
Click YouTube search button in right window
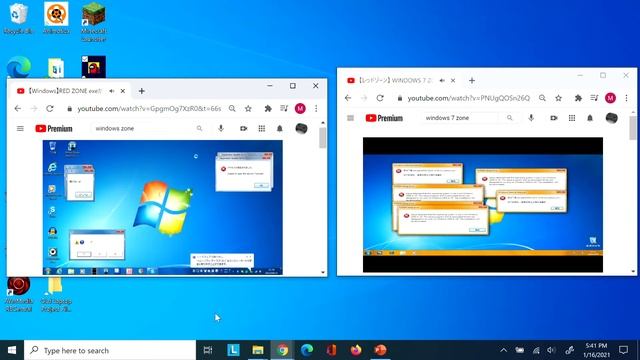tap(509, 118)
